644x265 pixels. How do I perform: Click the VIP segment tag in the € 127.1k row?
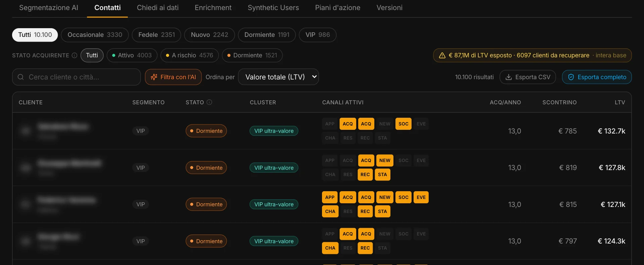click(x=141, y=205)
